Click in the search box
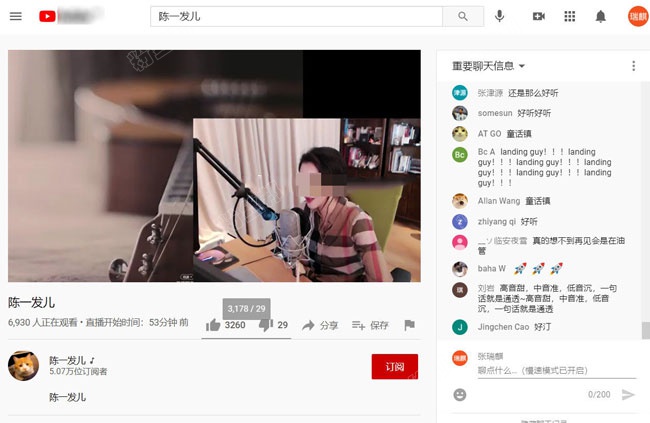The width and height of the screenshot is (650, 423). (x=296, y=17)
